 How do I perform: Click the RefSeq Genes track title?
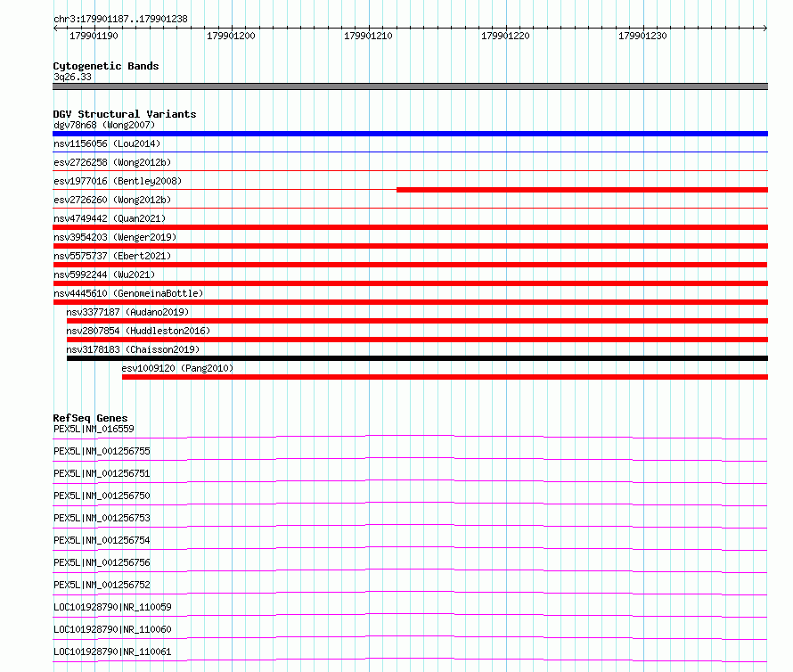[x=90, y=418]
